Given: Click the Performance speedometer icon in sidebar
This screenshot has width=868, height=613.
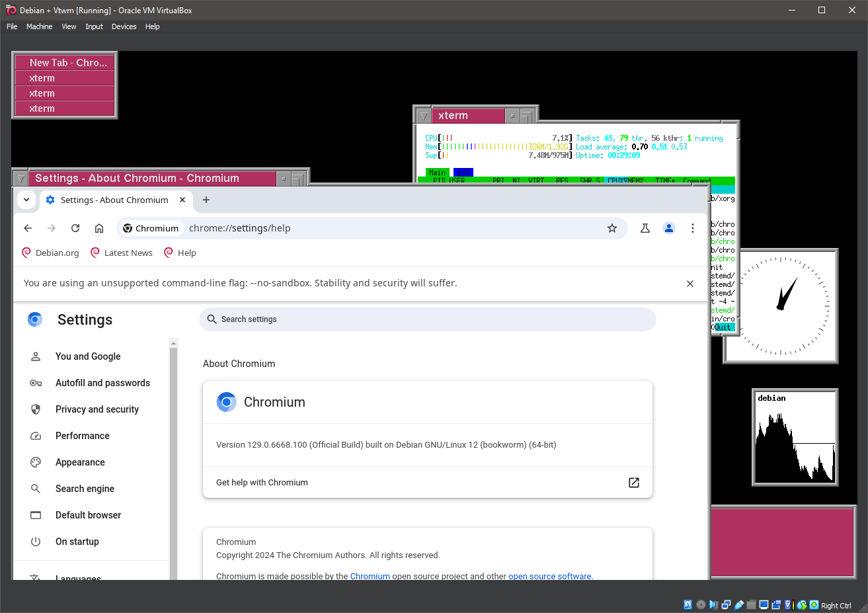Looking at the screenshot, I should [x=35, y=436].
